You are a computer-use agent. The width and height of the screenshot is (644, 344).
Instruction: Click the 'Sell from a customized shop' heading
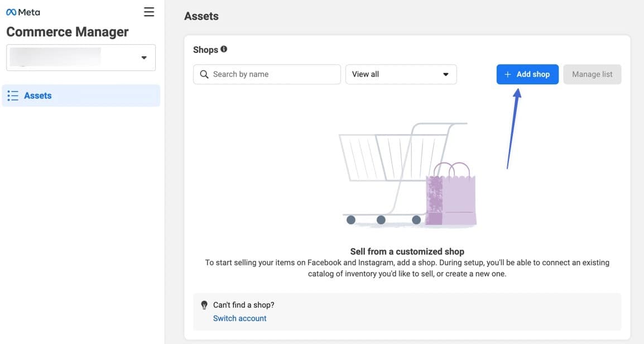[x=407, y=251]
